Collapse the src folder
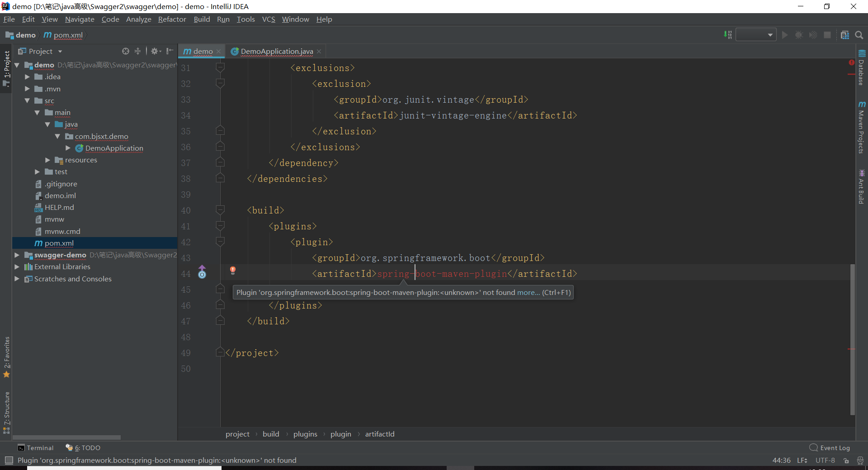The width and height of the screenshot is (868, 470). (27, 100)
